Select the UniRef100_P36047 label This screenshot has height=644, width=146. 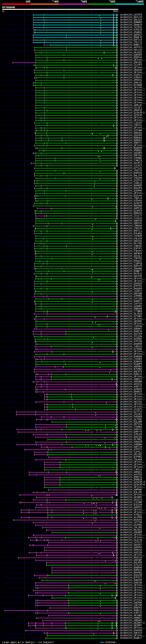click(x=131, y=251)
